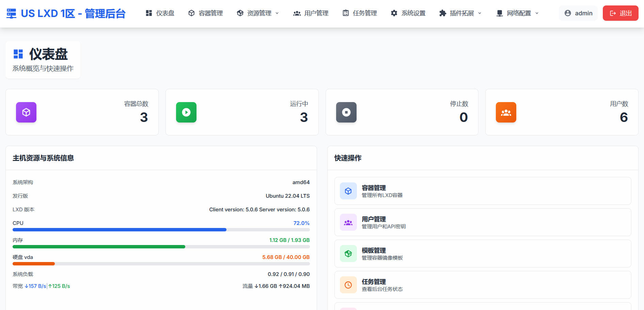The width and height of the screenshot is (644, 310).
Task: Click the gray stop icon on 停止数 card
Action: 346,112
